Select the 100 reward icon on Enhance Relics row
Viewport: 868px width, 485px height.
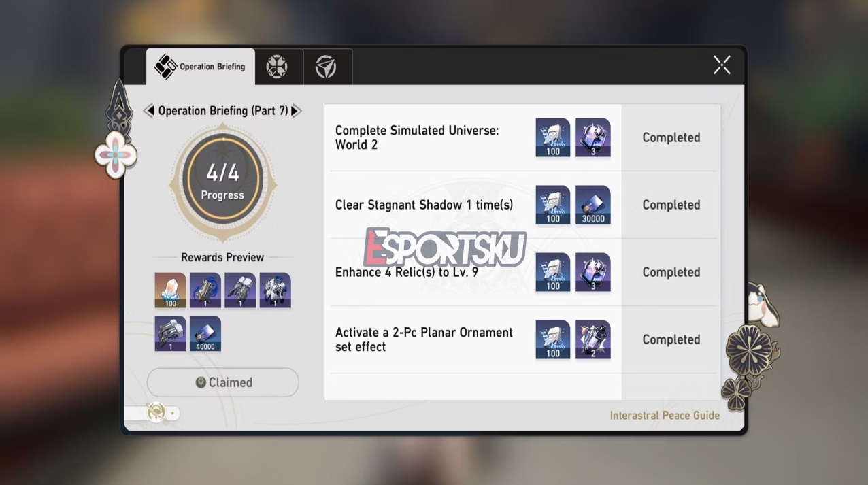(x=552, y=271)
